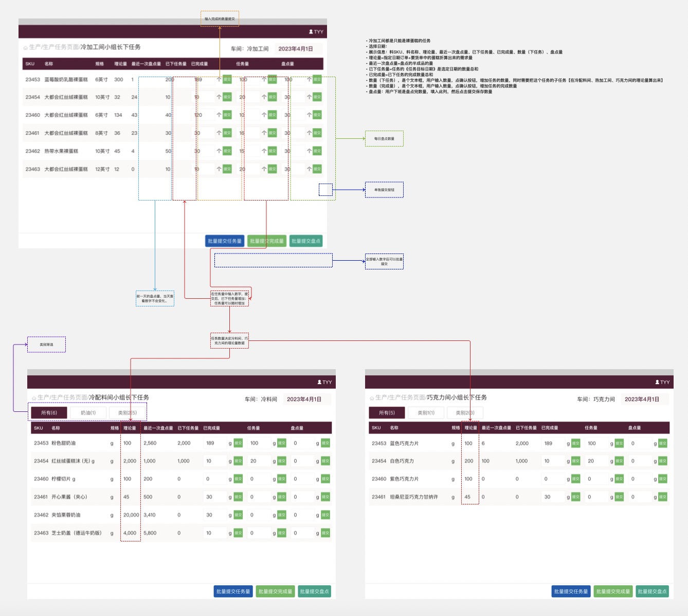
Task: Click 任务量 input for 蓝色巧克力片 row
Action: tap(597, 443)
